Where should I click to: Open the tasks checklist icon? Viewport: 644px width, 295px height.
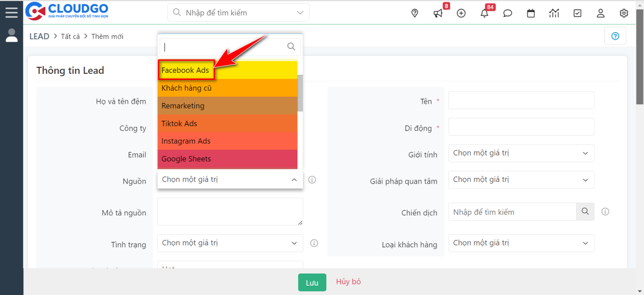(578, 13)
